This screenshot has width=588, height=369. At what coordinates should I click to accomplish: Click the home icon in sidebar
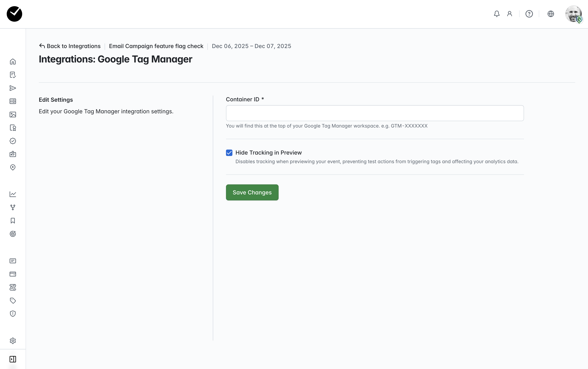(13, 61)
